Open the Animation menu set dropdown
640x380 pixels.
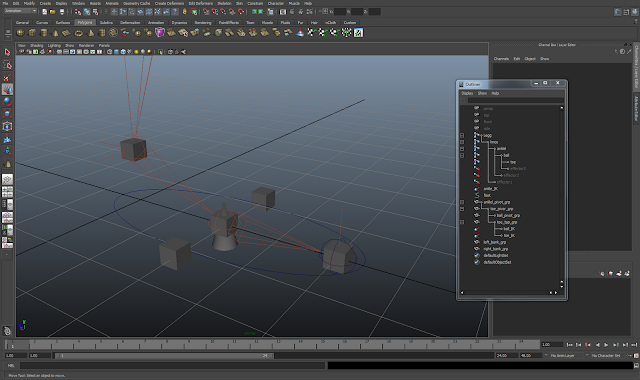point(20,11)
